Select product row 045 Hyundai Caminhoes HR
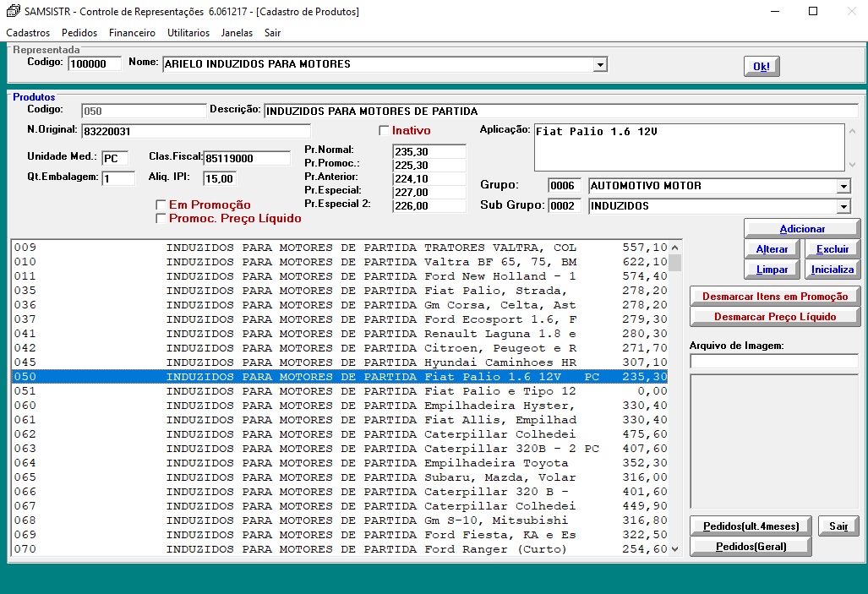This screenshot has height=594, width=868. [x=340, y=362]
